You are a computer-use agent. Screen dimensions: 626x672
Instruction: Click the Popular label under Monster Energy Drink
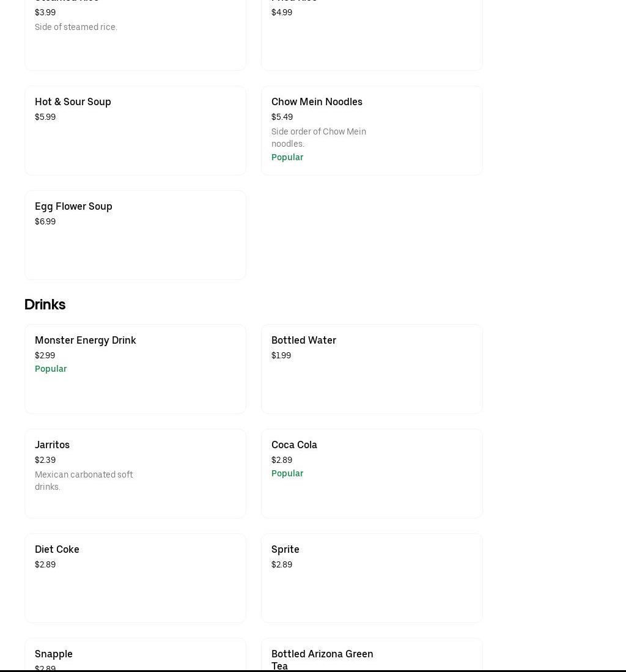pyautogui.click(x=51, y=369)
